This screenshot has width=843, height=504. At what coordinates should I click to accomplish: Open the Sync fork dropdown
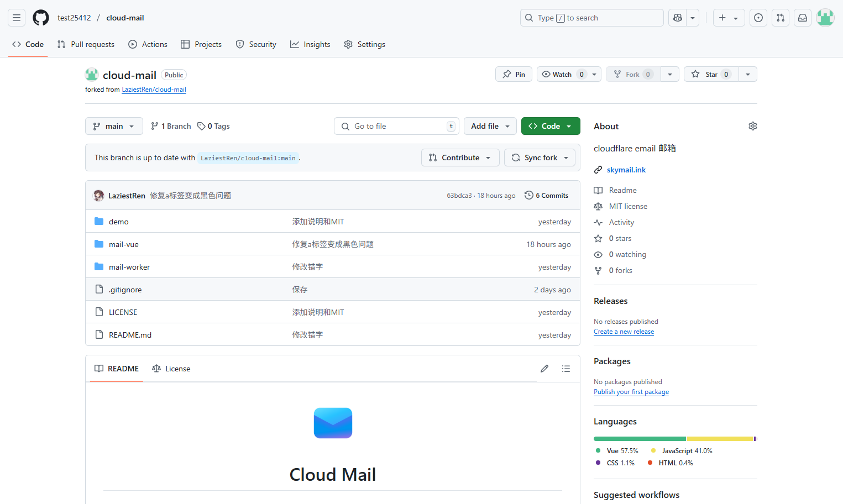(540, 157)
